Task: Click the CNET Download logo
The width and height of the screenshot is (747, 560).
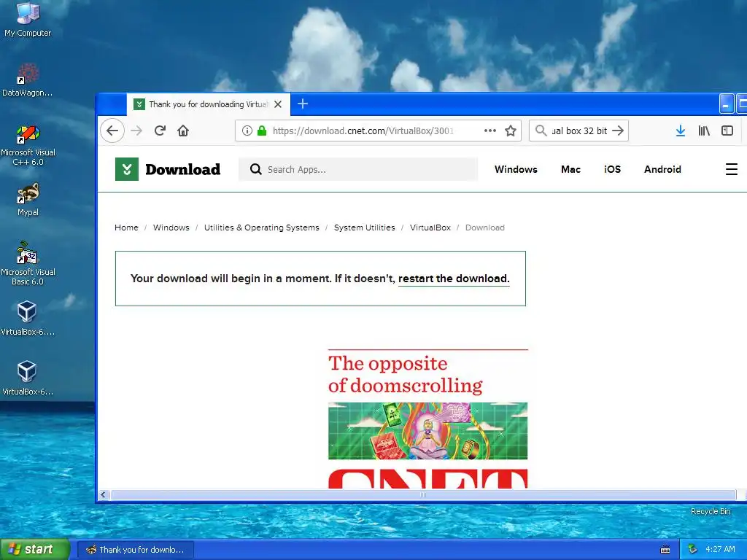Action: [x=168, y=169]
